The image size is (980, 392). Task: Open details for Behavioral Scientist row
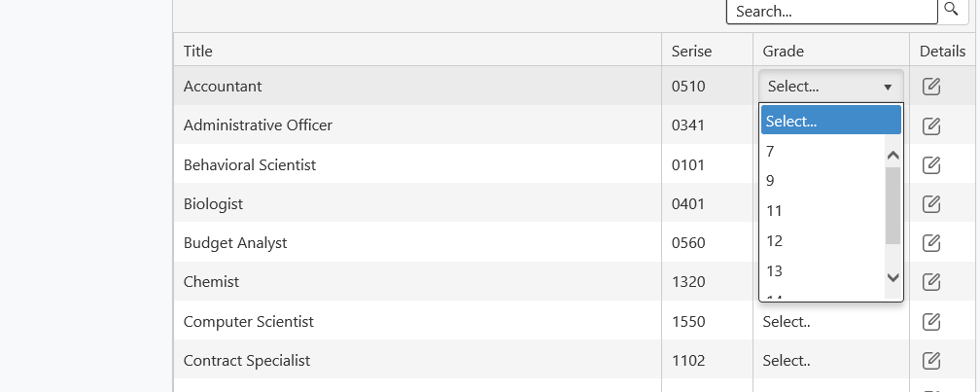930,165
